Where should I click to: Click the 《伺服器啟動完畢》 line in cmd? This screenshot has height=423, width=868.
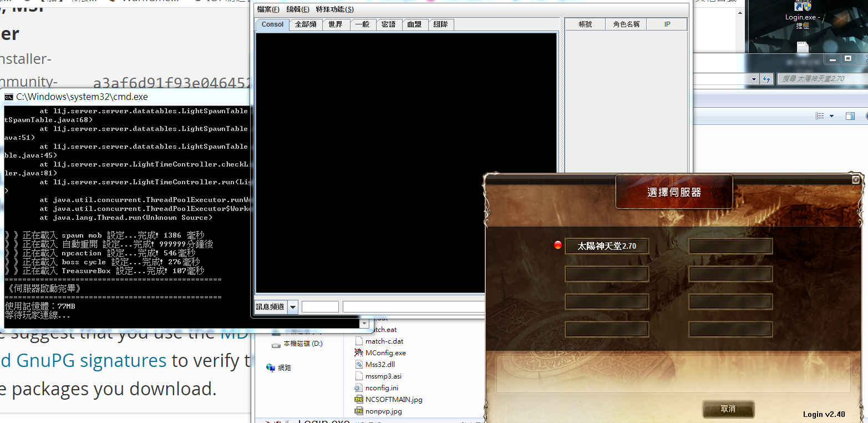44,289
